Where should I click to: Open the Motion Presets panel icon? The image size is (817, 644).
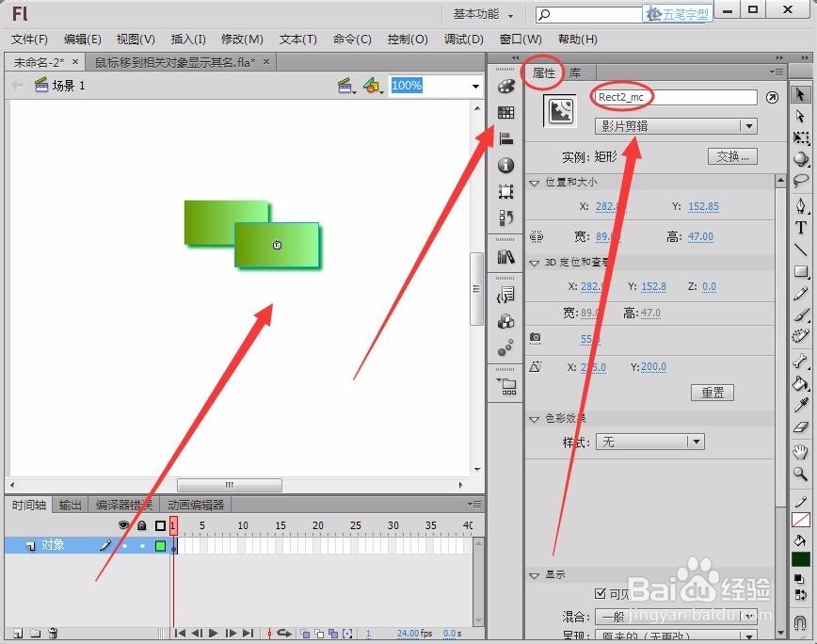click(505, 347)
